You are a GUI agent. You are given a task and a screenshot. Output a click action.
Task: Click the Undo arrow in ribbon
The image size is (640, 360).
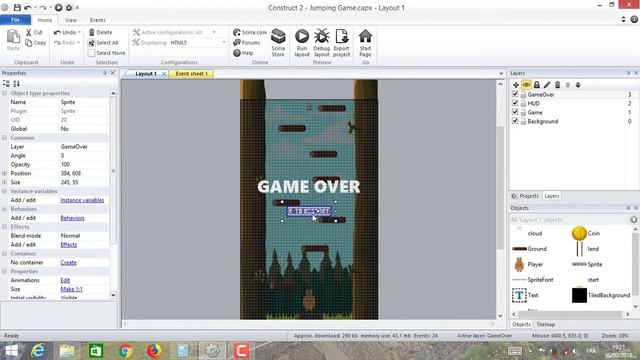pos(57,32)
